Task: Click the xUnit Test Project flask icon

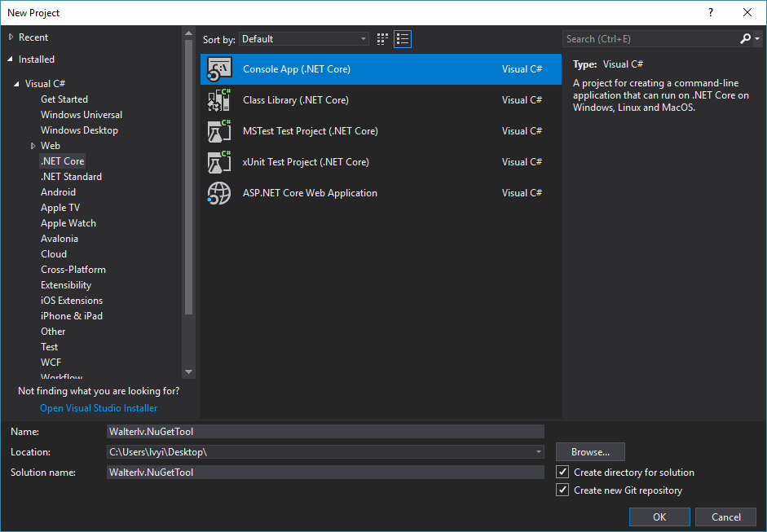Action: [219, 162]
